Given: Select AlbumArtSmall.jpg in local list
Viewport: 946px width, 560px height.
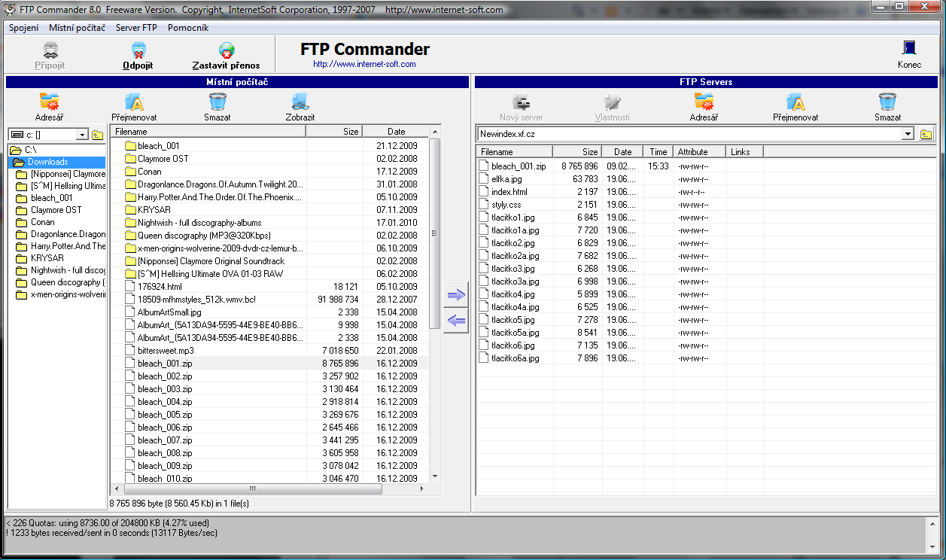Looking at the screenshot, I should tap(169, 312).
